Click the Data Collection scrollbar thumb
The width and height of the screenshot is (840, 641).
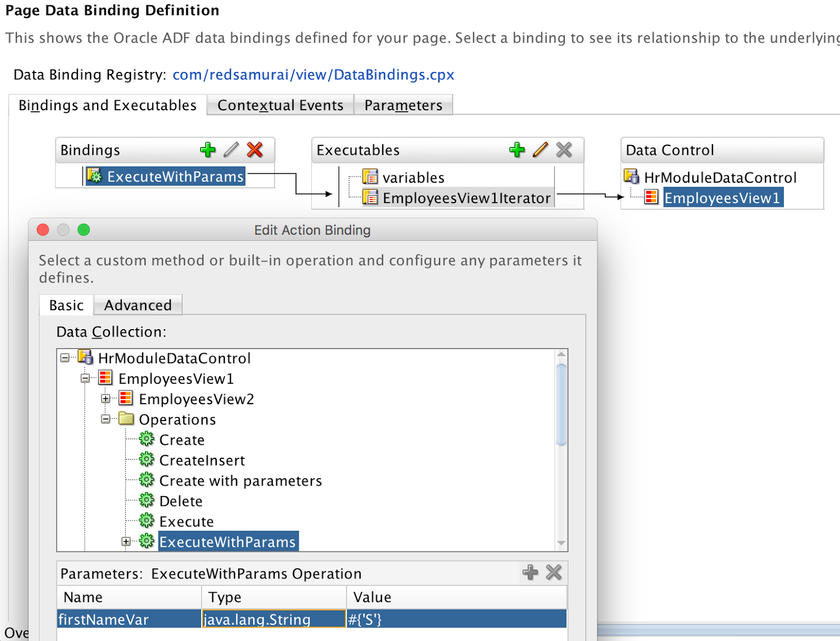(x=561, y=404)
